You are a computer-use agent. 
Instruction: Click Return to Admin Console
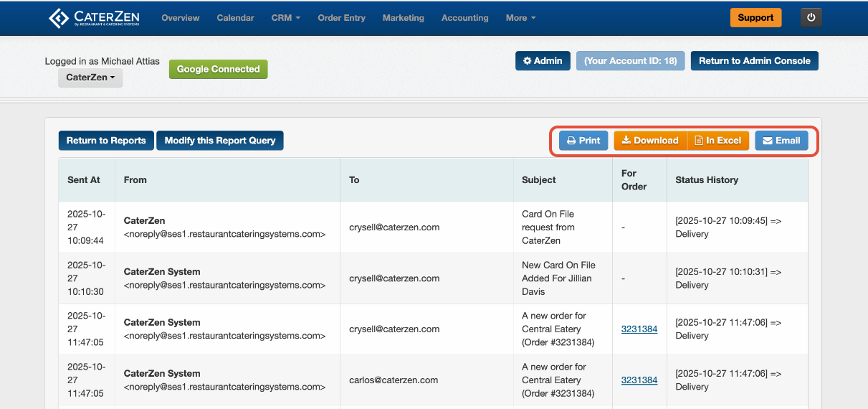754,61
